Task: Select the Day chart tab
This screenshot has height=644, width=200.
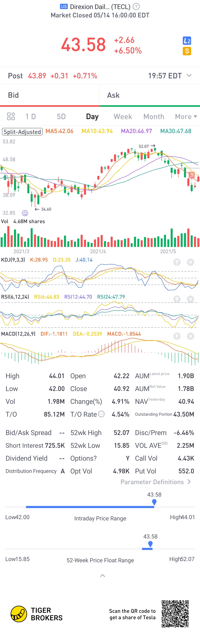Action: click(x=92, y=117)
